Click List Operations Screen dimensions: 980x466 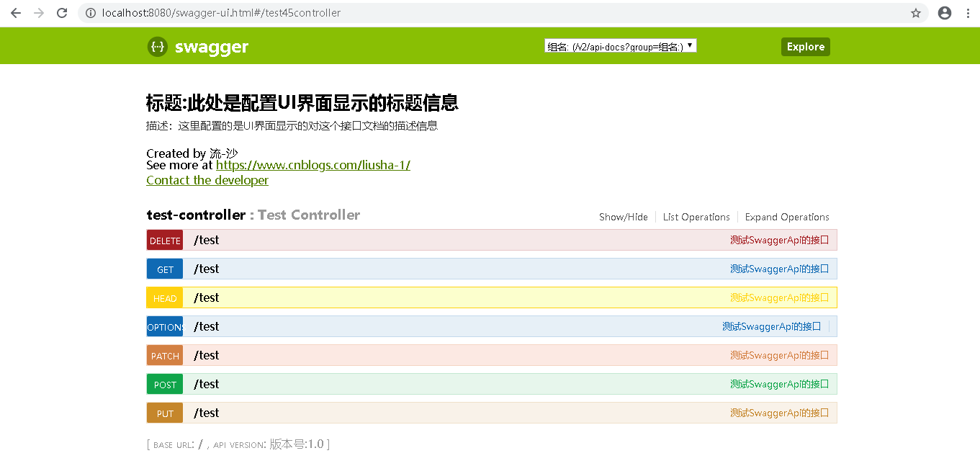696,217
